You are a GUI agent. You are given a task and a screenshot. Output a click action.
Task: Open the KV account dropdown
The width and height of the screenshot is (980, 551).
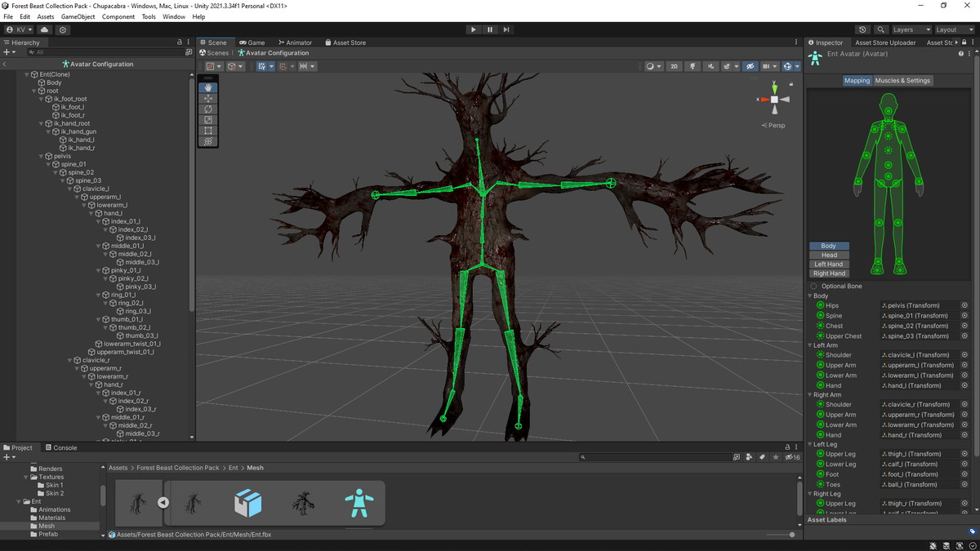[20, 29]
